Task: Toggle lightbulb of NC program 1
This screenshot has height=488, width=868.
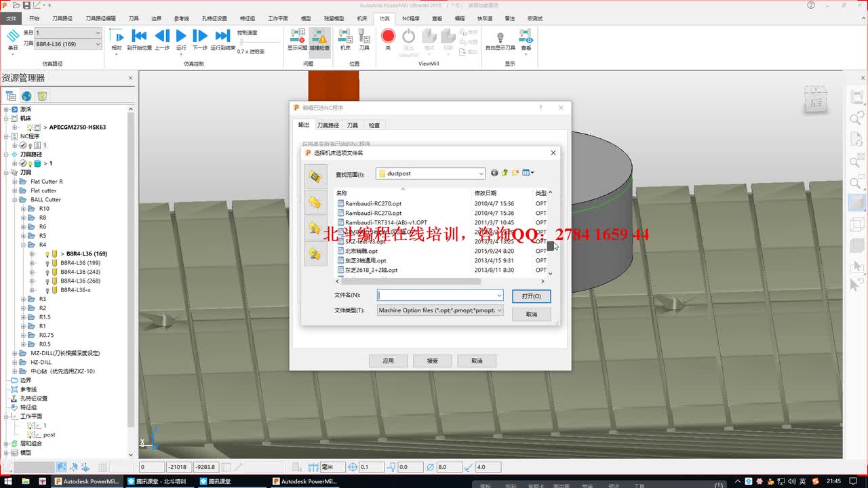Action: pyautogui.click(x=29, y=145)
